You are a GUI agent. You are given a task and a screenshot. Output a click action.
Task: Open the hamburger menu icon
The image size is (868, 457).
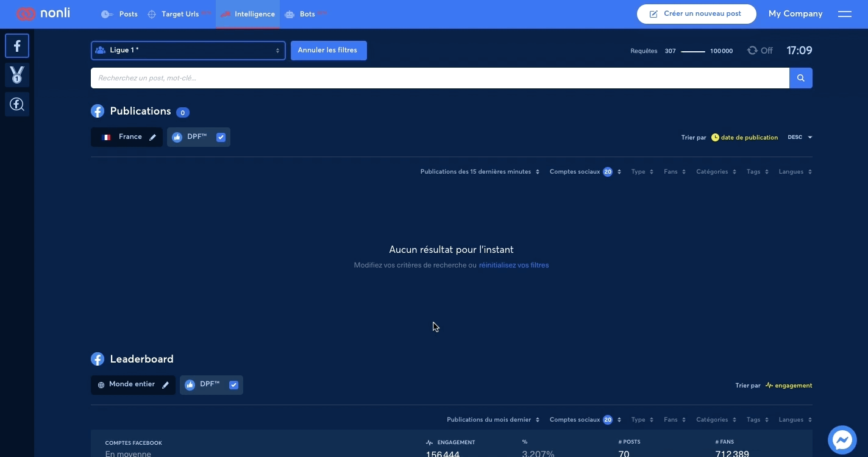click(845, 14)
